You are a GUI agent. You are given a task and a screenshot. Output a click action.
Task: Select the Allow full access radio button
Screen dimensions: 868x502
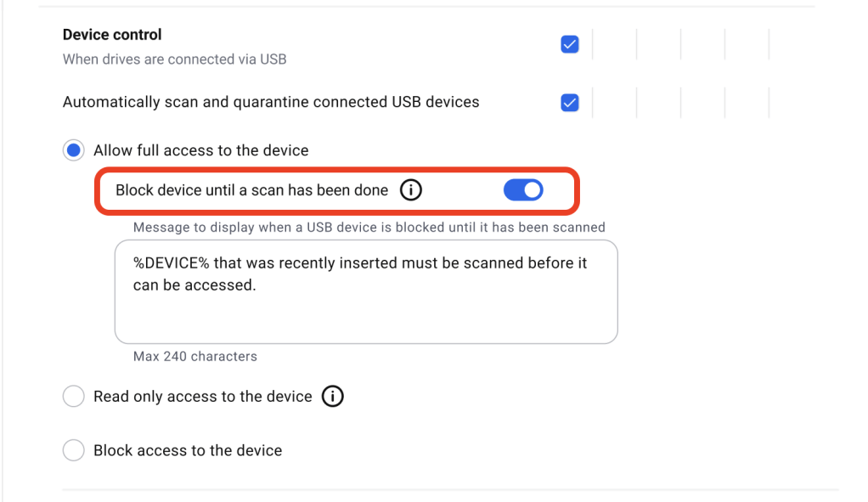point(74,150)
